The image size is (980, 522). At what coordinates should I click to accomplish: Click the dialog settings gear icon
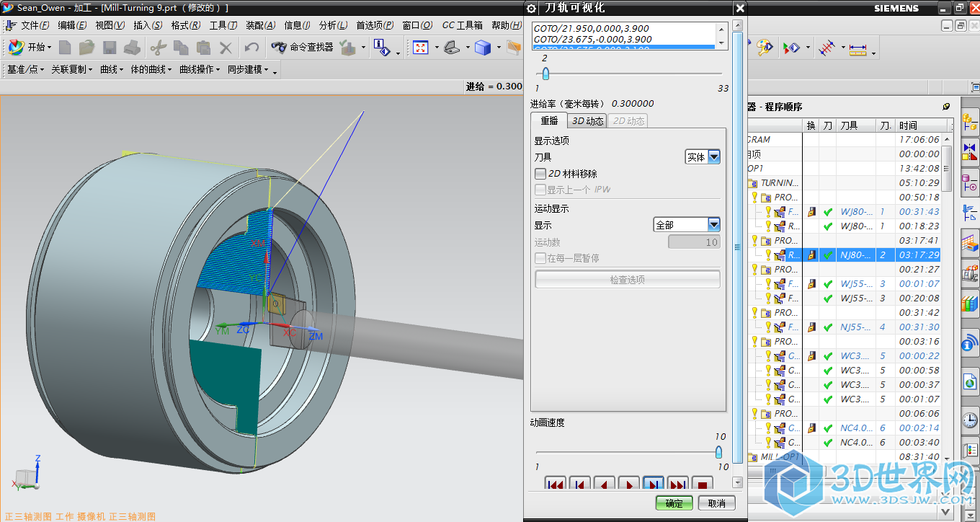tap(532, 8)
